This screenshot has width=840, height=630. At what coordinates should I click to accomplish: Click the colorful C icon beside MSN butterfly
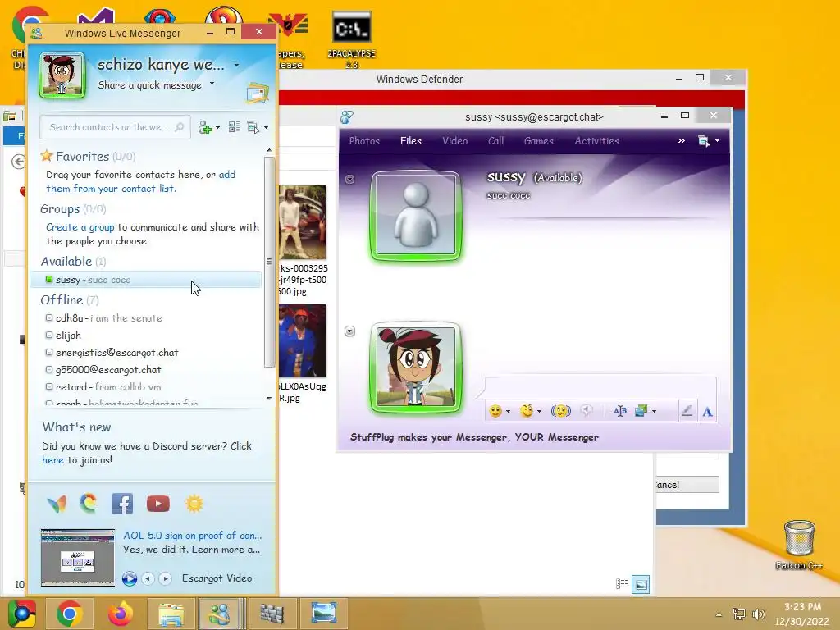click(89, 504)
